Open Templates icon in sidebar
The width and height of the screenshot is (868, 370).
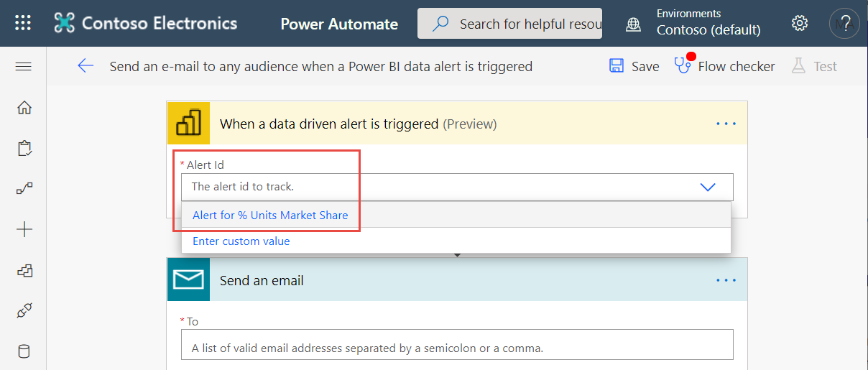point(24,271)
